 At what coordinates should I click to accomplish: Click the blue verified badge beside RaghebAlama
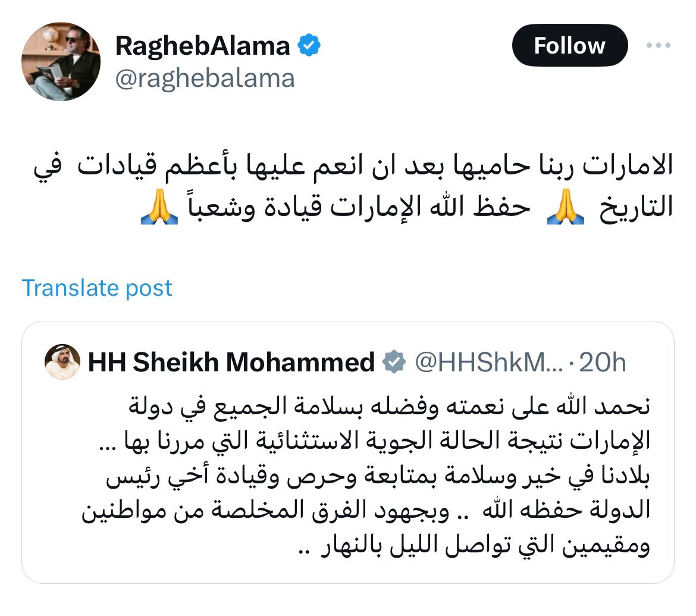(x=310, y=46)
